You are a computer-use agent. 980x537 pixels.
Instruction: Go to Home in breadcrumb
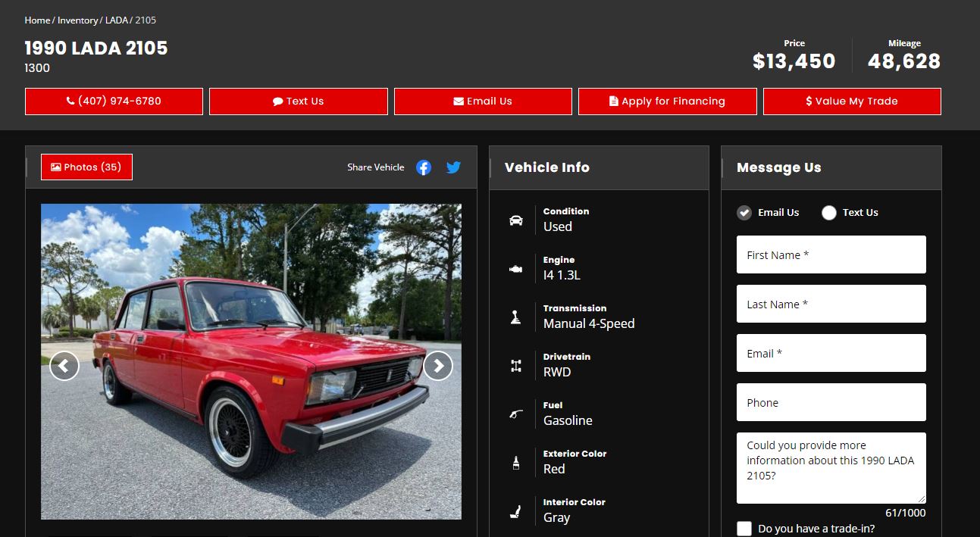pos(37,20)
